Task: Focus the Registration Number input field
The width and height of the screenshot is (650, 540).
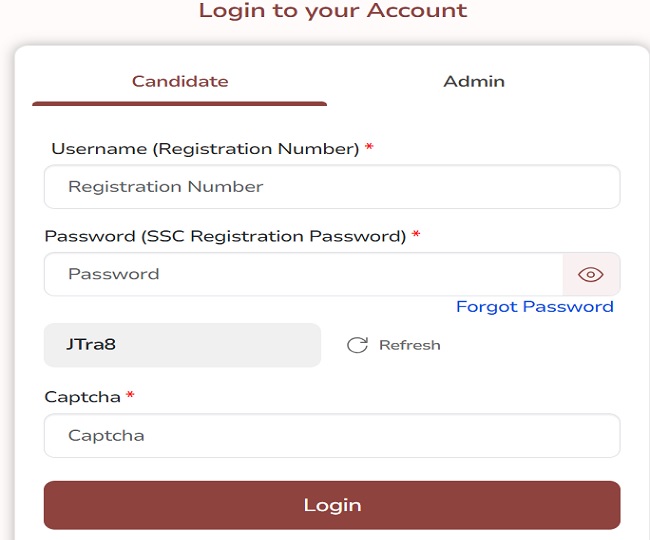Action: (332, 187)
